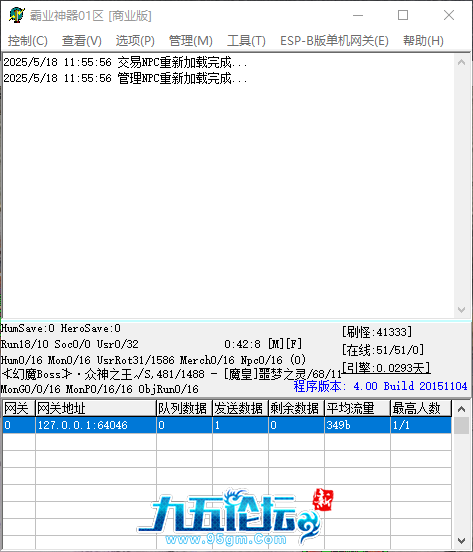Click the 幻魔Boss 众神之王 status line
Screen dimensions: 473x552
point(171,374)
